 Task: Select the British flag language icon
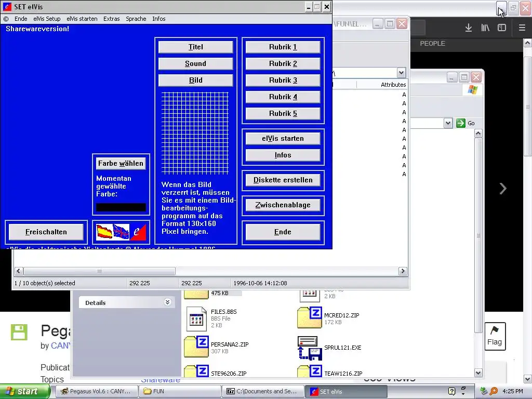[121, 232]
